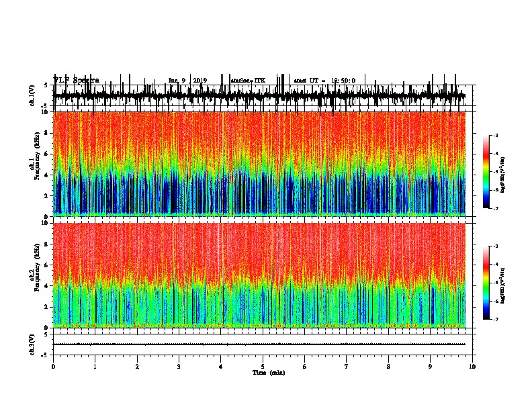The width and height of the screenshot is (532, 411).
Task: Click the 'ch.3(V)' axis label
Action: coord(32,345)
